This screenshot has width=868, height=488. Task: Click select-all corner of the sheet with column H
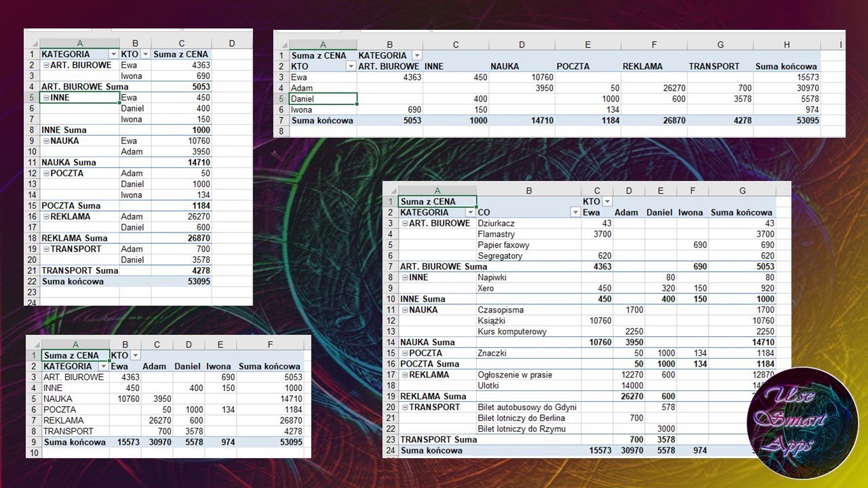click(x=282, y=45)
